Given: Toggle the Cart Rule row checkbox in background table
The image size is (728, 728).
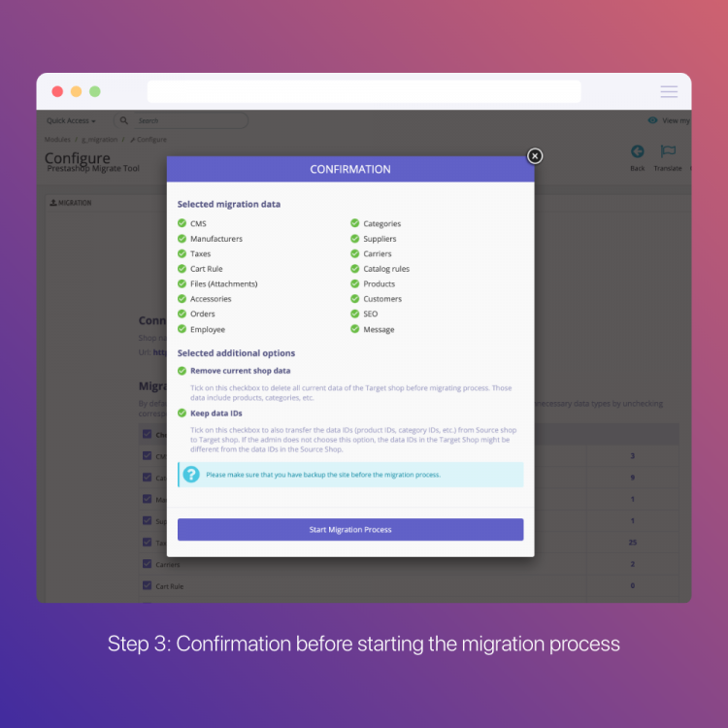Looking at the screenshot, I should (148, 585).
